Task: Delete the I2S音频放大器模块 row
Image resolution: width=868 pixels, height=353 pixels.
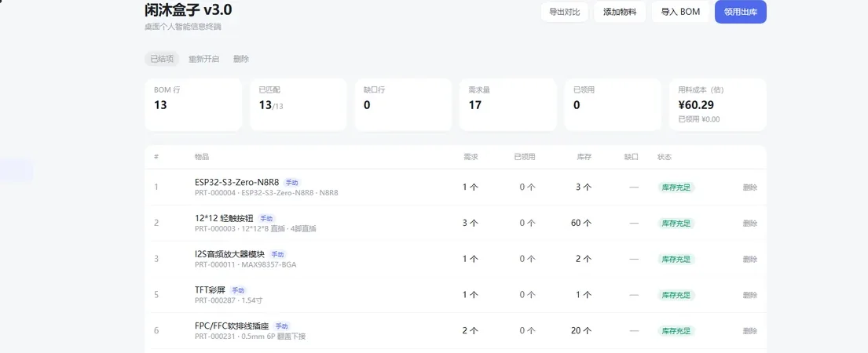Action: coord(749,259)
